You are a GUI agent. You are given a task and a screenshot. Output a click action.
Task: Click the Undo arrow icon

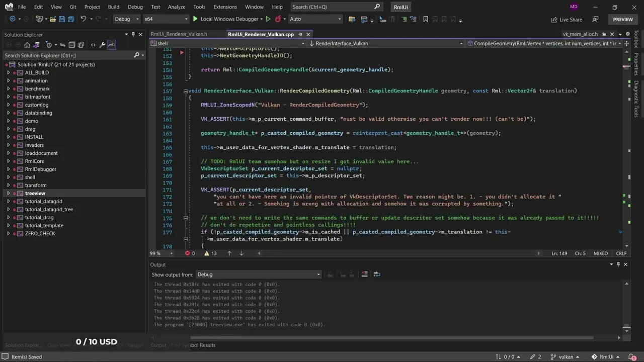tap(84, 19)
